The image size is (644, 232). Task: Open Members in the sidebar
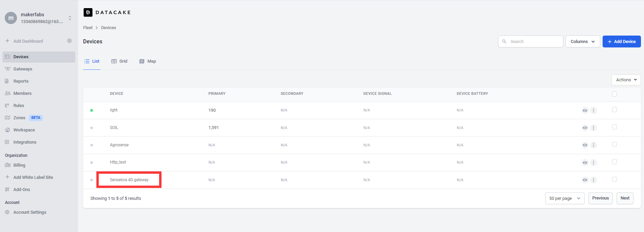tap(39, 93)
